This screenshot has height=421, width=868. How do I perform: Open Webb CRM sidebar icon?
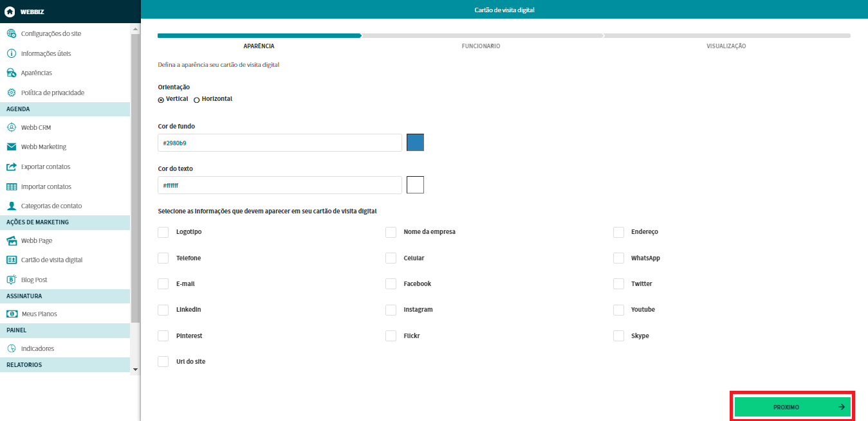coord(11,127)
